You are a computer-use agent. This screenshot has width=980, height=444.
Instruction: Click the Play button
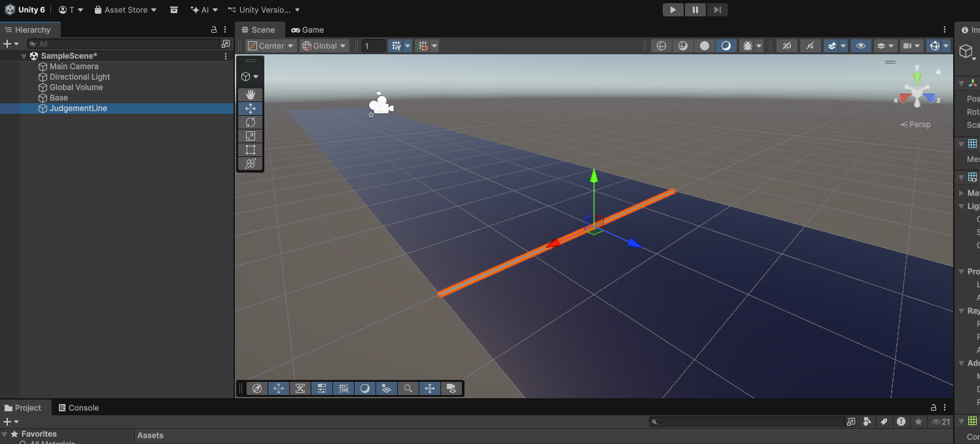point(673,10)
